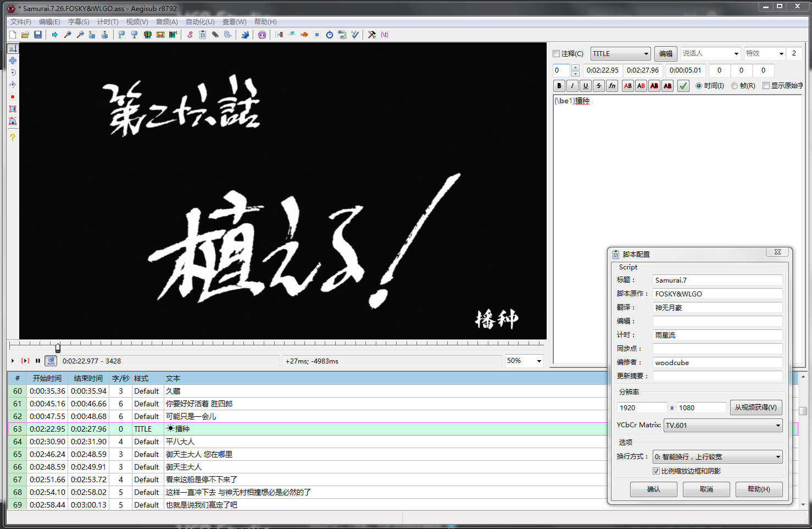Click the primary color AB button
This screenshot has width=812, height=529.
628,86
